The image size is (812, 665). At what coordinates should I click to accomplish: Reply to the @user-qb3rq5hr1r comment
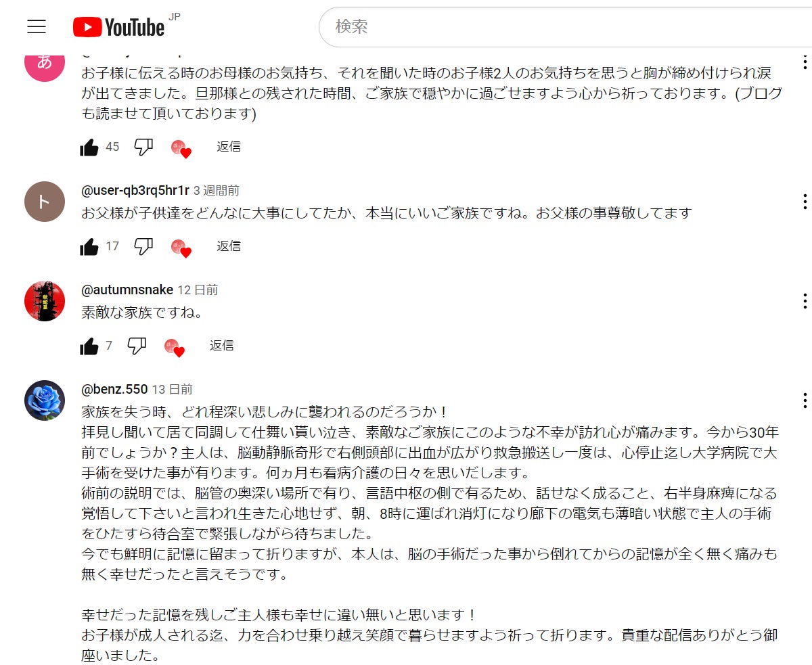[x=228, y=246]
